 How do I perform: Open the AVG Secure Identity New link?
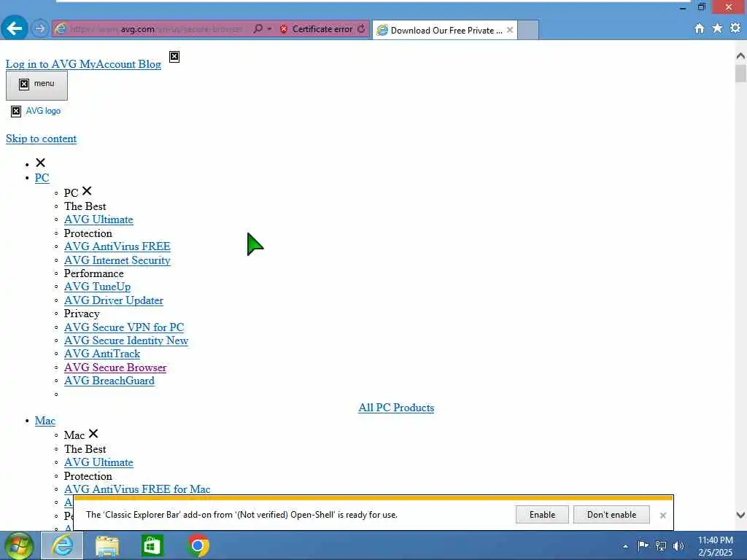point(126,341)
